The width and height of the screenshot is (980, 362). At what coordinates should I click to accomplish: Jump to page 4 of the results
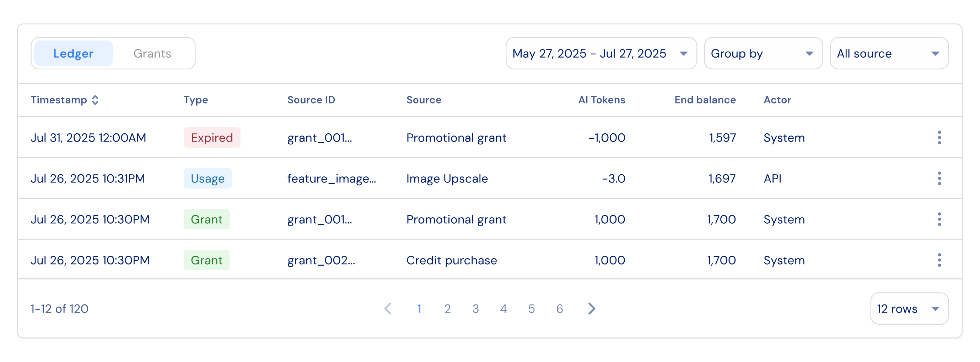pyautogui.click(x=503, y=309)
